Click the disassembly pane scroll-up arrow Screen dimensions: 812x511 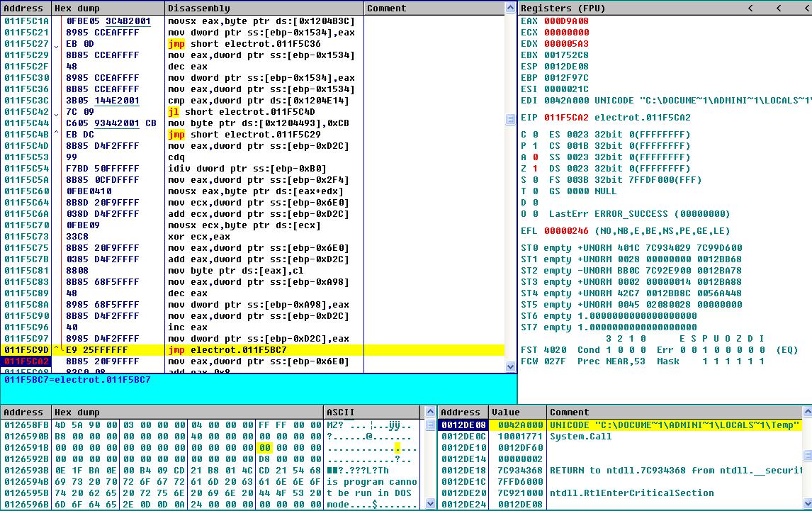pos(511,8)
